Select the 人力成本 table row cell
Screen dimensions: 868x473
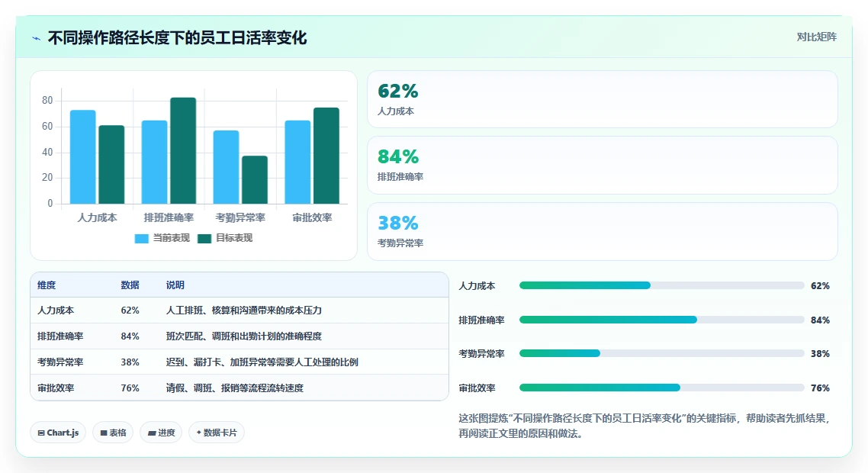pos(56,311)
